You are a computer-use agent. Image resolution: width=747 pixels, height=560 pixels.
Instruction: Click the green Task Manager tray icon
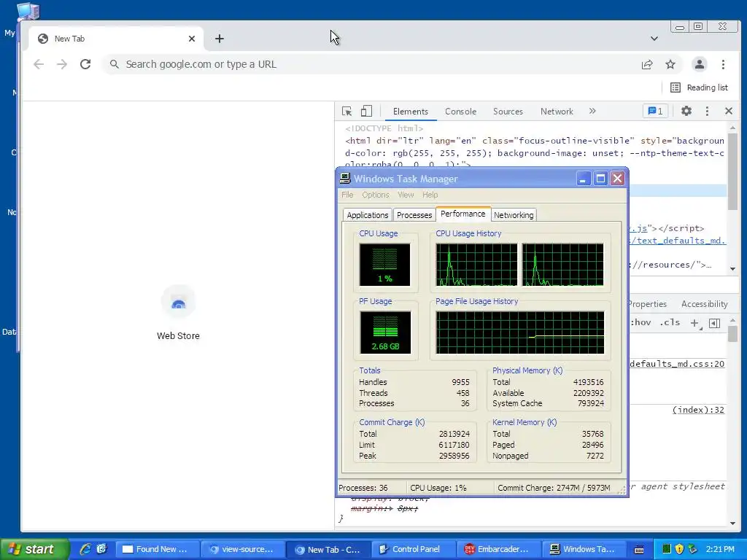(x=667, y=549)
